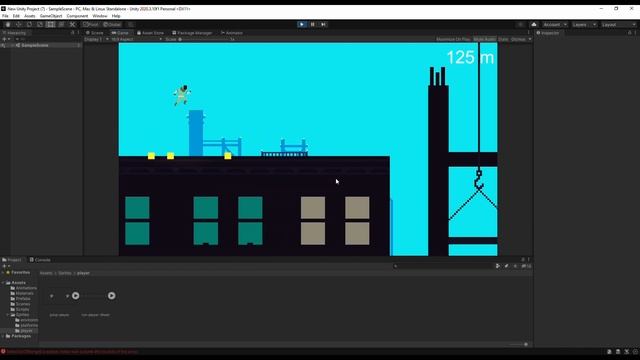Expand the first player sprite asset play arrow
Screen dimensions: 640x360
click(x=76, y=296)
